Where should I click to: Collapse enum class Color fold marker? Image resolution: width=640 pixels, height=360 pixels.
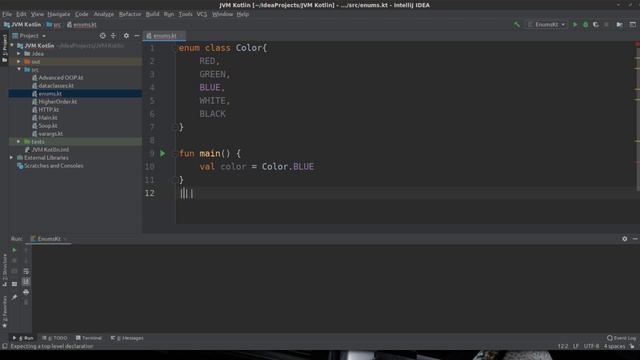point(175,48)
